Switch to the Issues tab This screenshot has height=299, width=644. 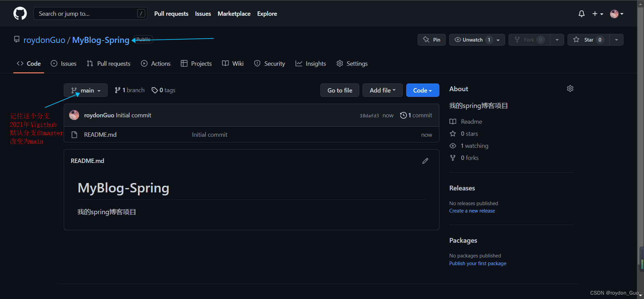pos(63,64)
